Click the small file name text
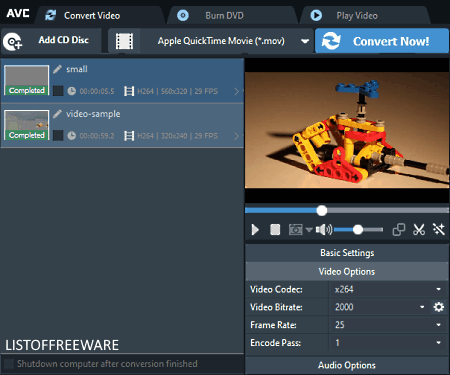Viewport: 450px width, 375px height. click(77, 69)
